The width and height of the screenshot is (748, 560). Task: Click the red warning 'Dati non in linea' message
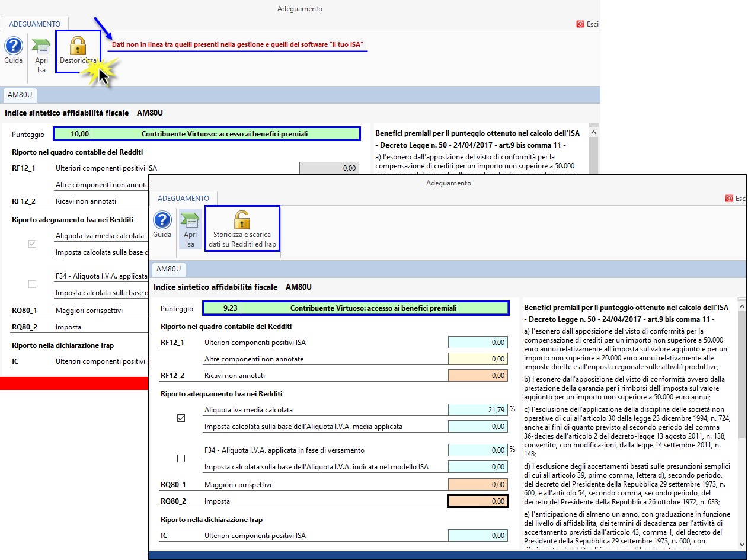click(237, 44)
